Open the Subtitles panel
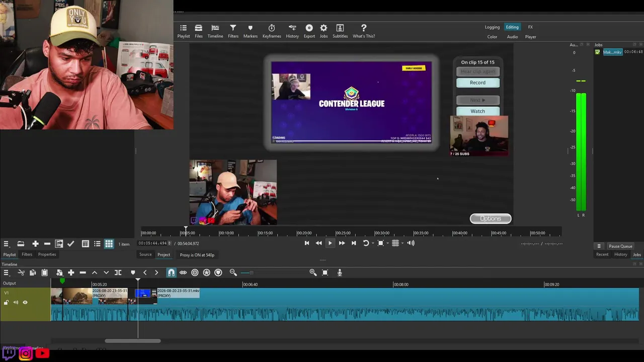 (340, 31)
